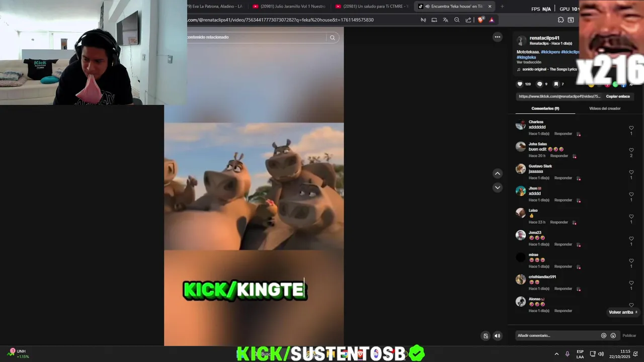Click the browser address bar URL
The image size is (644, 362).
280,20
